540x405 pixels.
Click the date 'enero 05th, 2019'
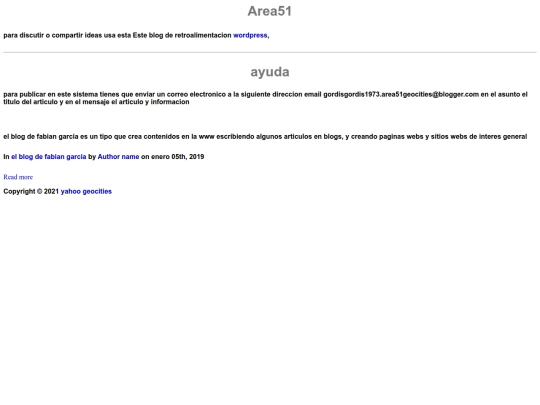[x=178, y=157]
